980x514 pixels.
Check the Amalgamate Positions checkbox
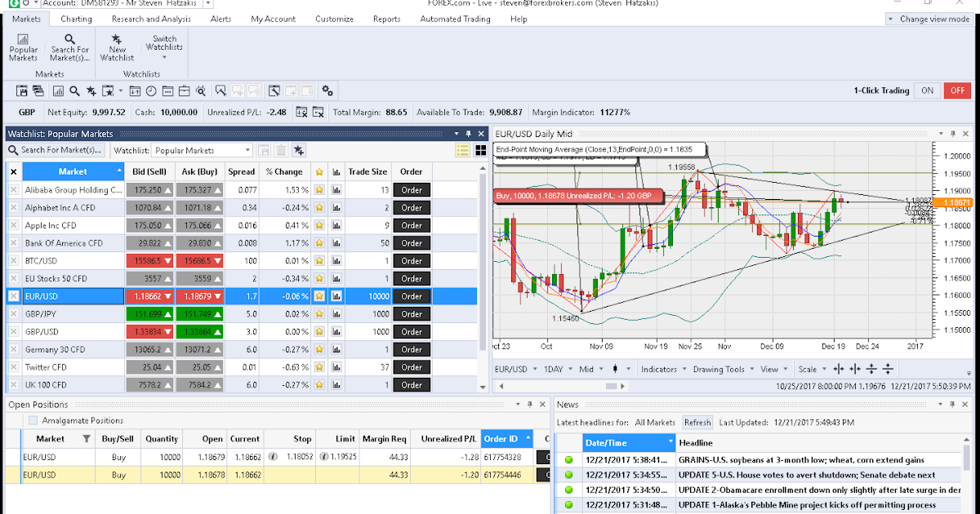click(x=33, y=420)
